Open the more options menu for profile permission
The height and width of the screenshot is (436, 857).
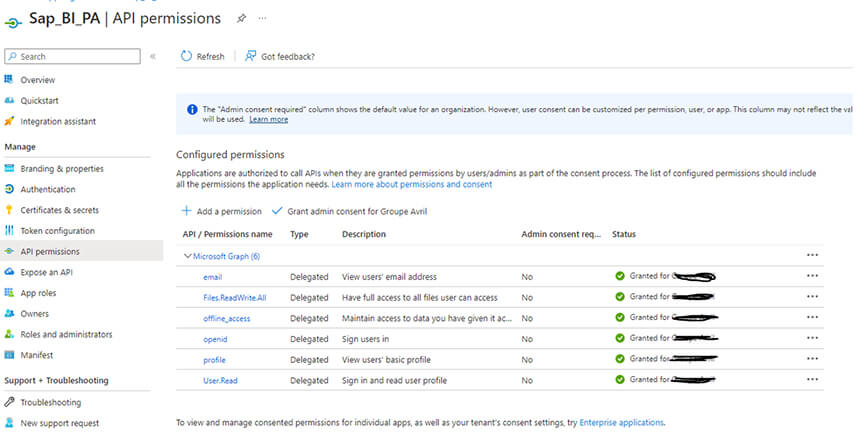click(x=812, y=359)
